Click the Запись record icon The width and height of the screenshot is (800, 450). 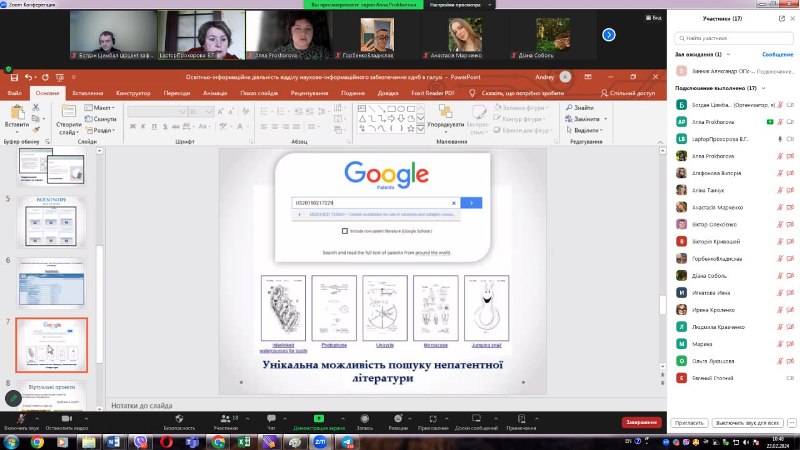(x=365, y=418)
